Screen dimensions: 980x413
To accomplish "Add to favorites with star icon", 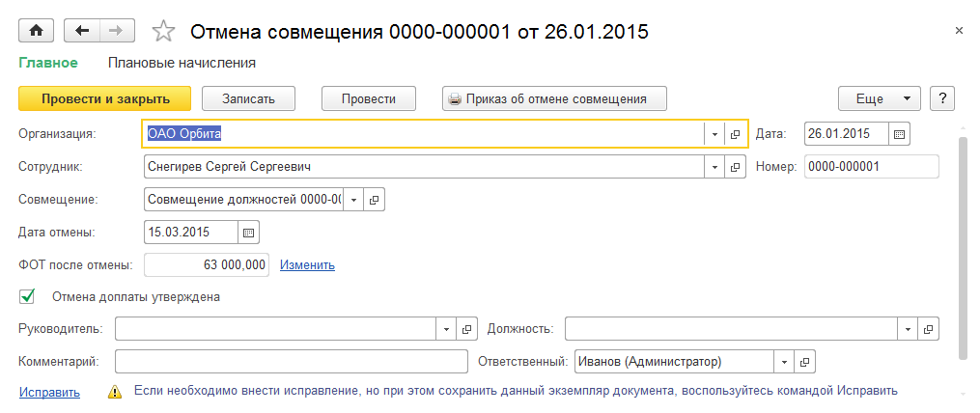I will click(164, 32).
